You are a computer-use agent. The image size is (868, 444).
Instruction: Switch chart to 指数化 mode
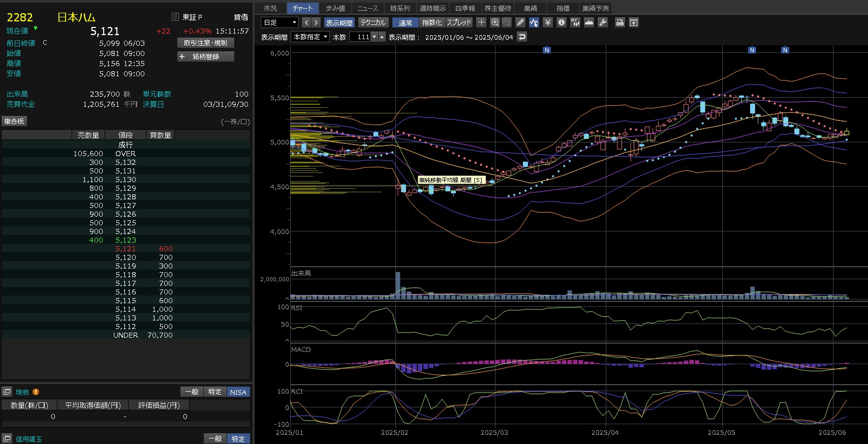pos(432,22)
